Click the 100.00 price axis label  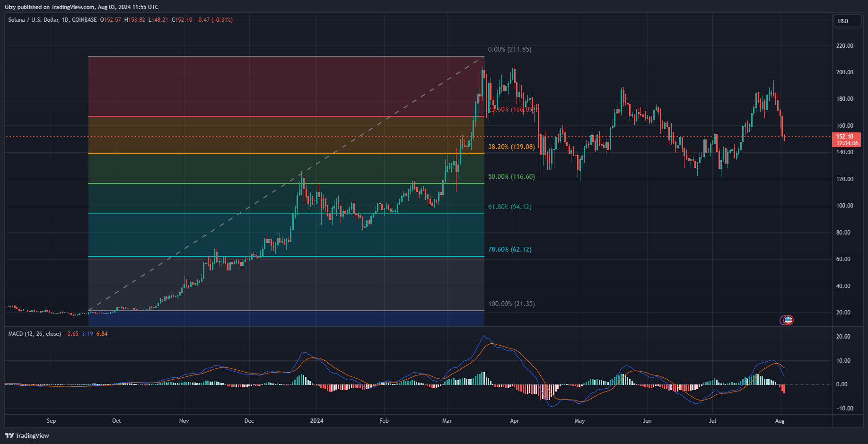845,206
